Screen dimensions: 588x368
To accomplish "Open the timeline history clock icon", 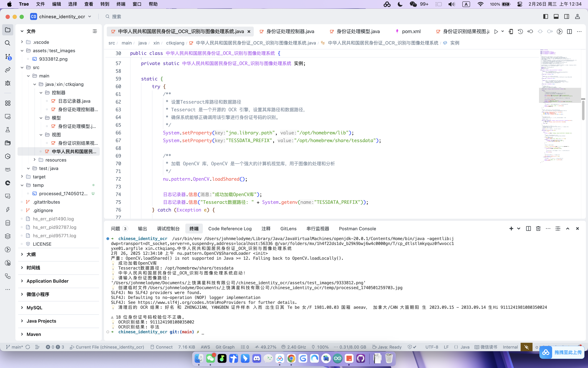I will (x=520, y=31).
